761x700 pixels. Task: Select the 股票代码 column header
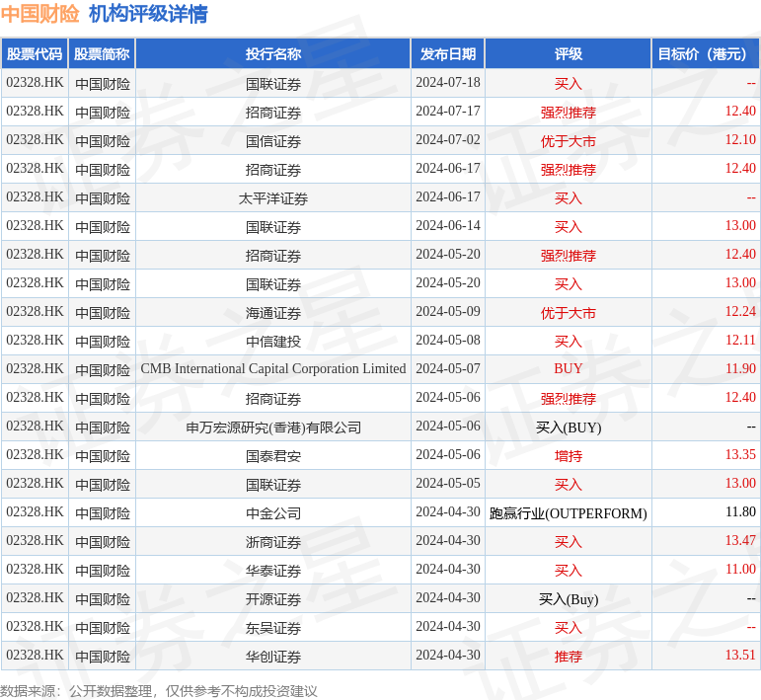click(x=35, y=54)
